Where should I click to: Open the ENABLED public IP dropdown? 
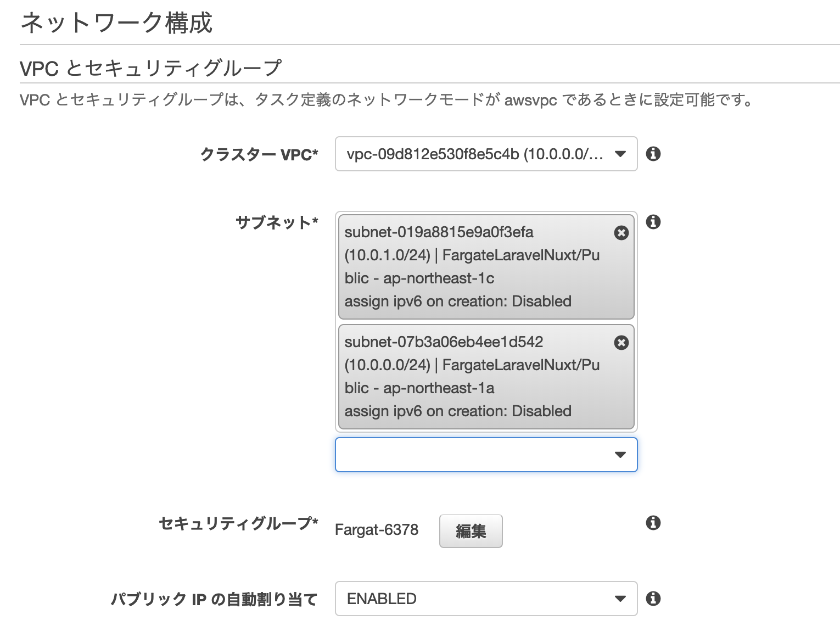486,599
